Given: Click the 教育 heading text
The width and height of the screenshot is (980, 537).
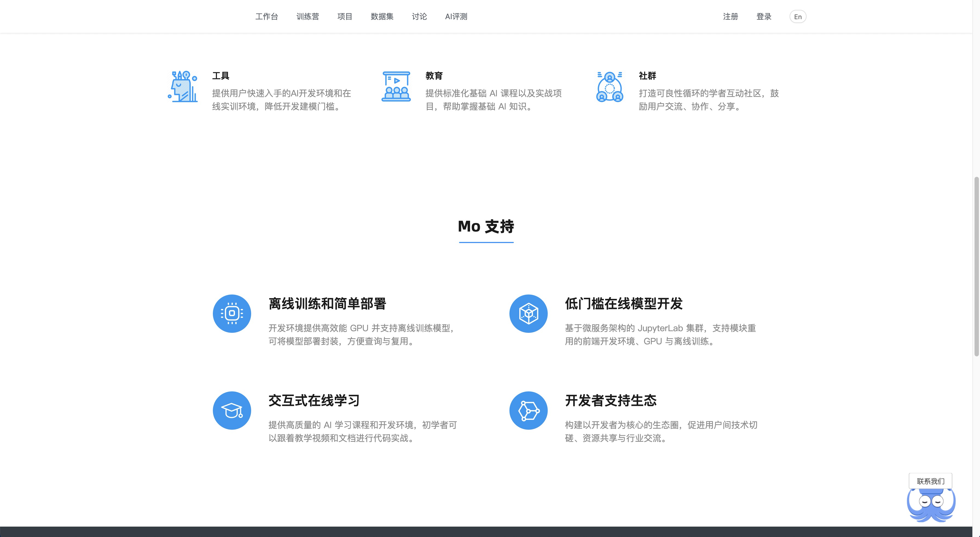Looking at the screenshot, I should (434, 76).
